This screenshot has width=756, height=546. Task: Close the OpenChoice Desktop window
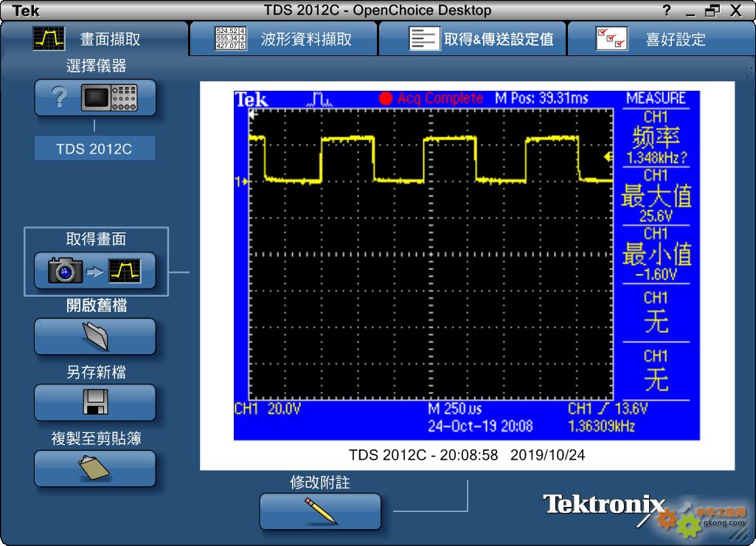click(736, 10)
